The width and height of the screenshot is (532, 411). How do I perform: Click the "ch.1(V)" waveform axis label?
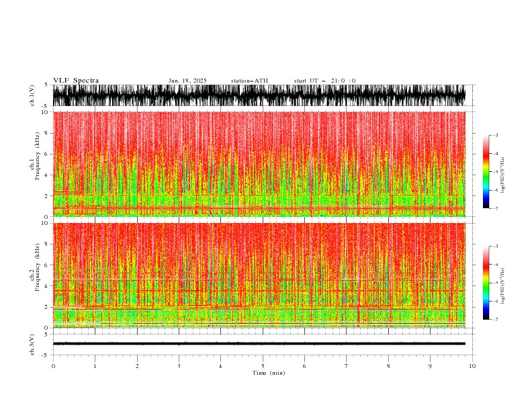[32, 95]
